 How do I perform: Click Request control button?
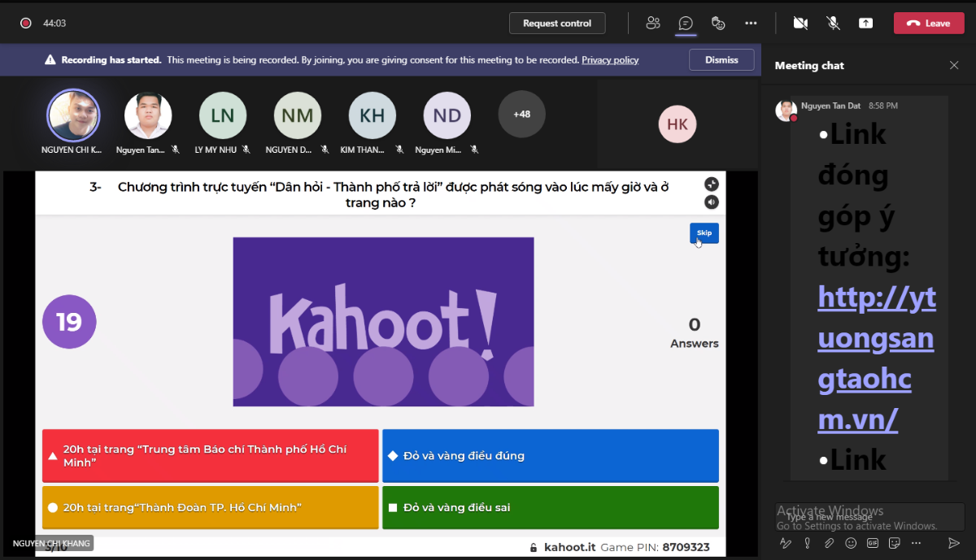[x=557, y=23]
